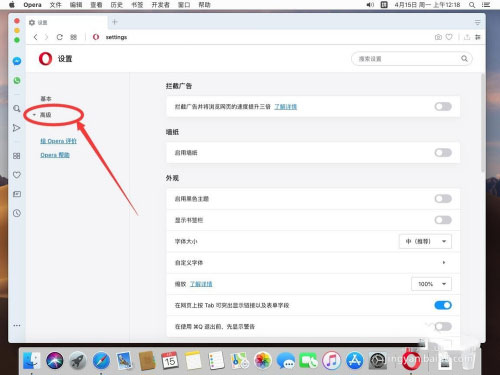This screenshot has height=375, width=500.
Task: Open history clock icon in sidebar
Action: (17, 213)
